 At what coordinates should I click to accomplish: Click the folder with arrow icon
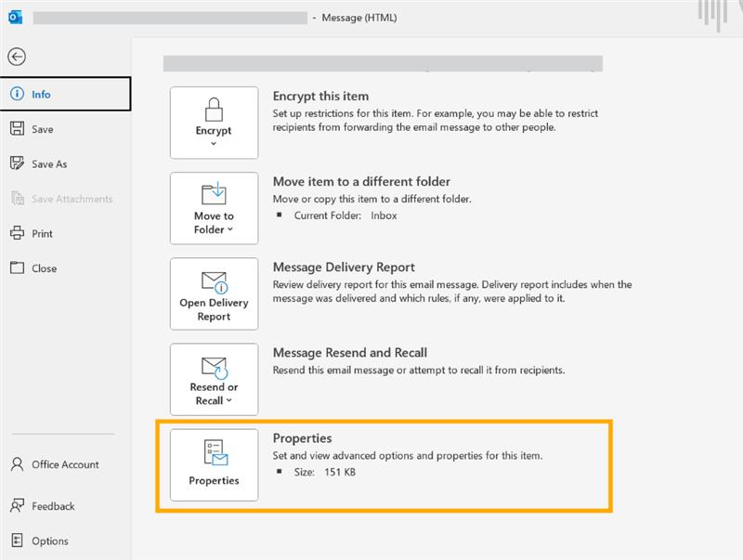[x=215, y=193]
